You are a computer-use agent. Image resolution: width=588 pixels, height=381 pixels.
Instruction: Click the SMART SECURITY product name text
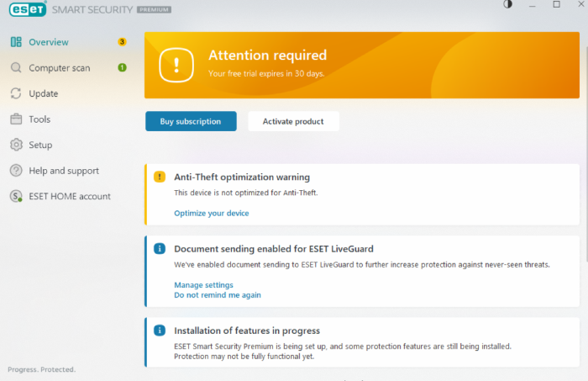click(x=92, y=10)
